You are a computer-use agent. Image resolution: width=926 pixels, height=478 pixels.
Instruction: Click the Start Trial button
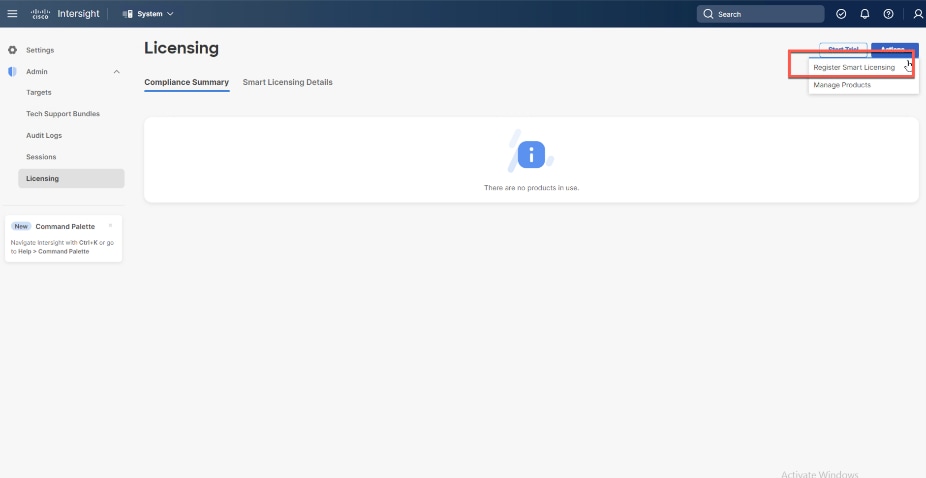843,50
